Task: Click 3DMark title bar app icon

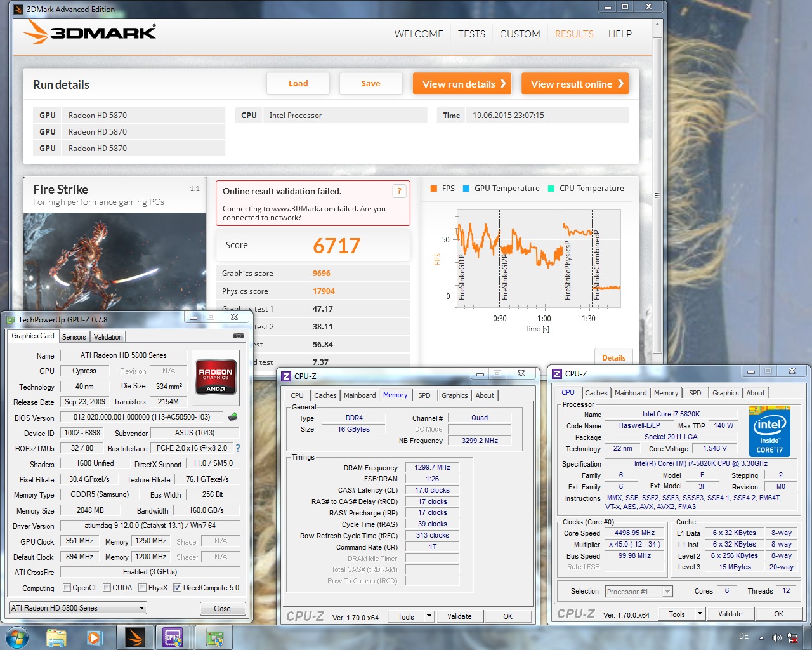Action: click(18, 9)
